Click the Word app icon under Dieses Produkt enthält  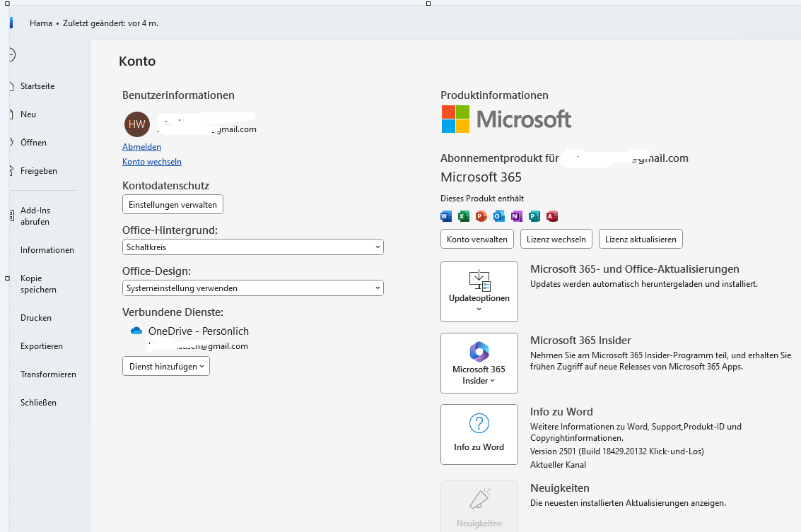(446, 216)
